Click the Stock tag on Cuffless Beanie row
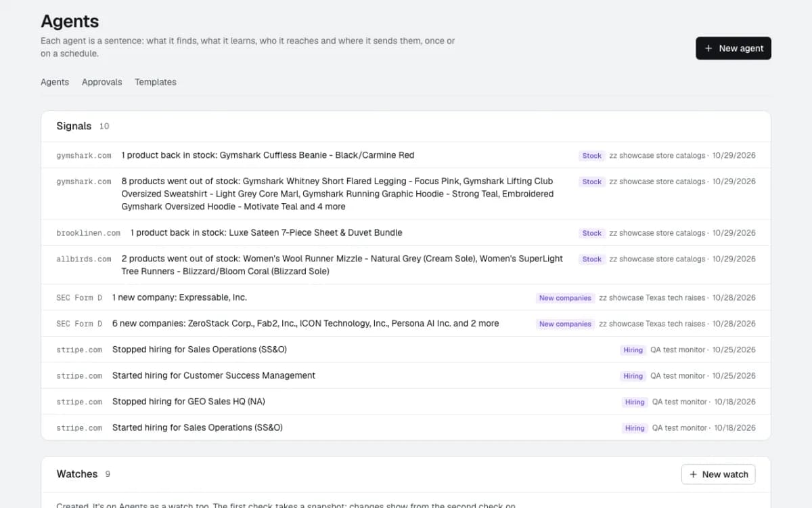Screen dimensions: 812x508 coord(592,156)
